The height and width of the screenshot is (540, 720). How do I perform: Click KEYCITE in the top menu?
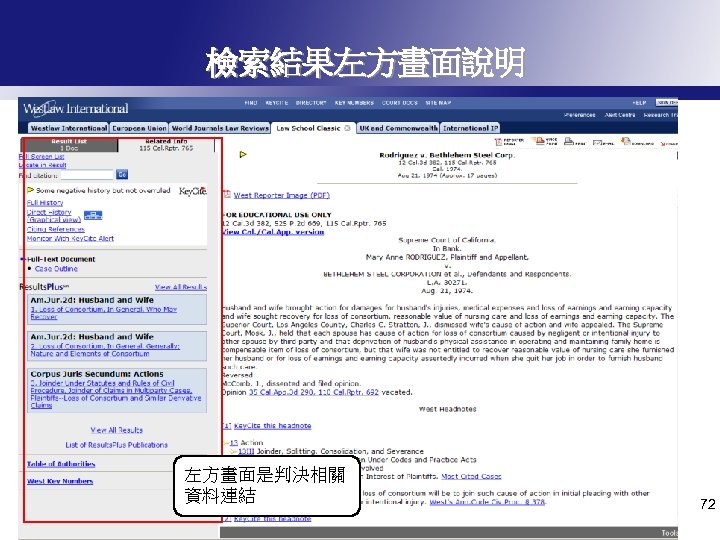click(276, 103)
